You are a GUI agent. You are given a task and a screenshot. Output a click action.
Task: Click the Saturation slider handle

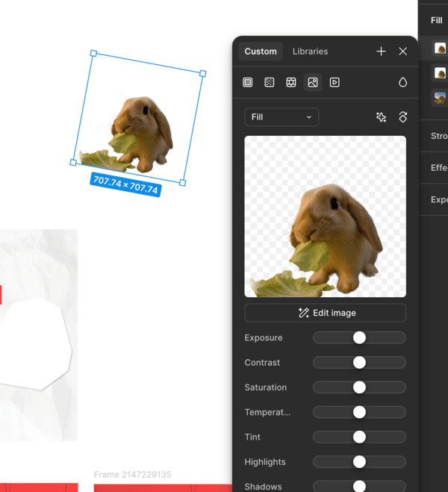pos(359,387)
